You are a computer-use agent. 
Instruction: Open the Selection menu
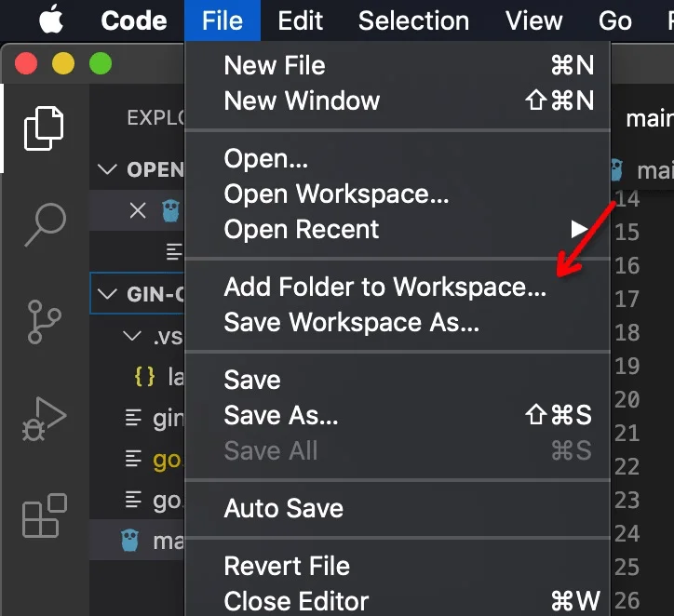coord(413,20)
